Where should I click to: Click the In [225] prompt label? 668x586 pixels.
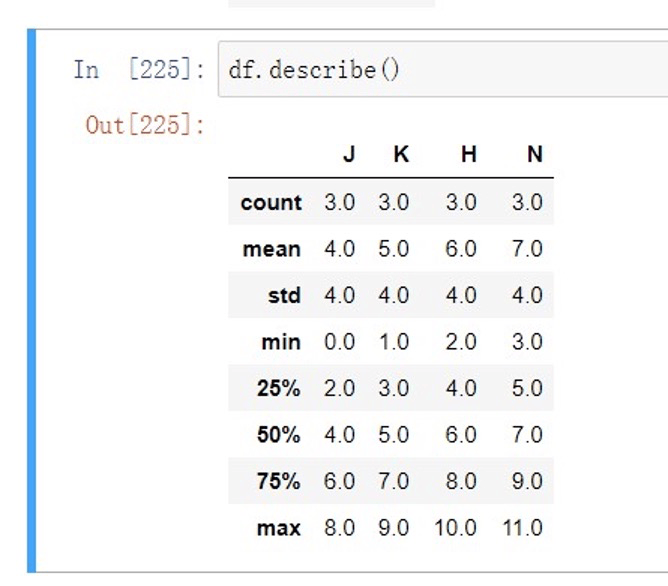pos(139,69)
